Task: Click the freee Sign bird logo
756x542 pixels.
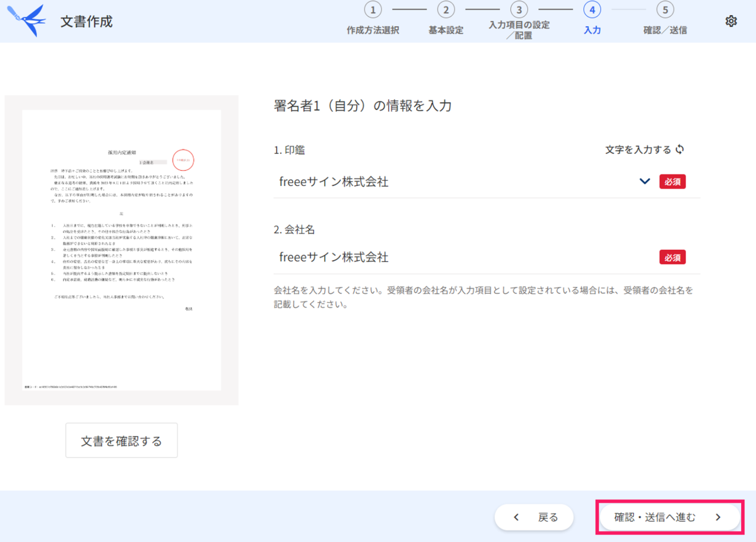Action: [x=26, y=21]
